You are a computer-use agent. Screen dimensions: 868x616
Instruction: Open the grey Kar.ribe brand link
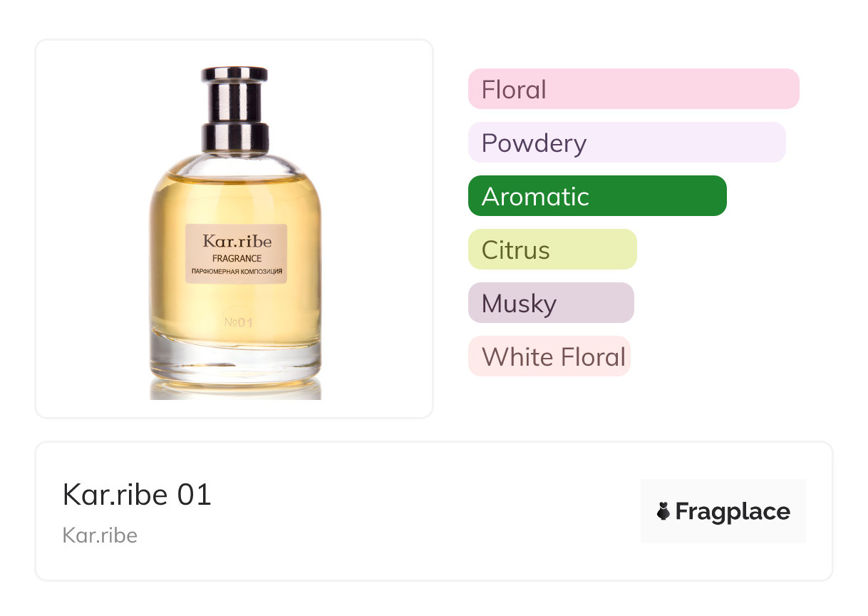pos(100,535)
